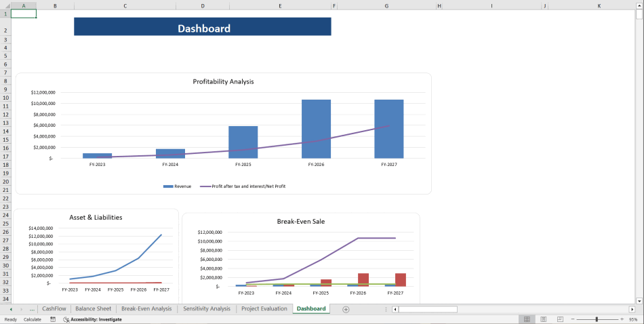Screen dimensions: 644x324
Task: Open the CashFlow sheet tab
Action: (54, 309)
